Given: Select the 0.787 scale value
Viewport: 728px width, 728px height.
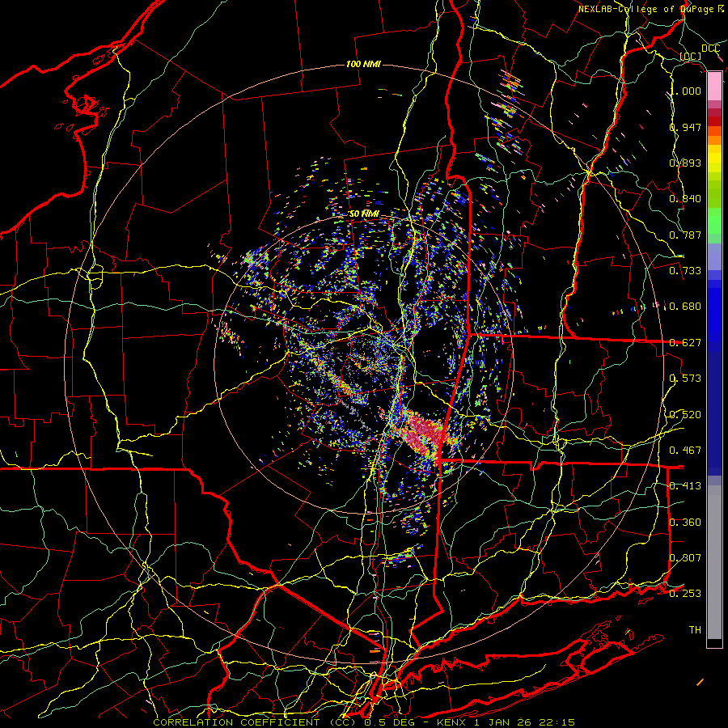Looking at the screenshot, I should [x=685, y=235].
